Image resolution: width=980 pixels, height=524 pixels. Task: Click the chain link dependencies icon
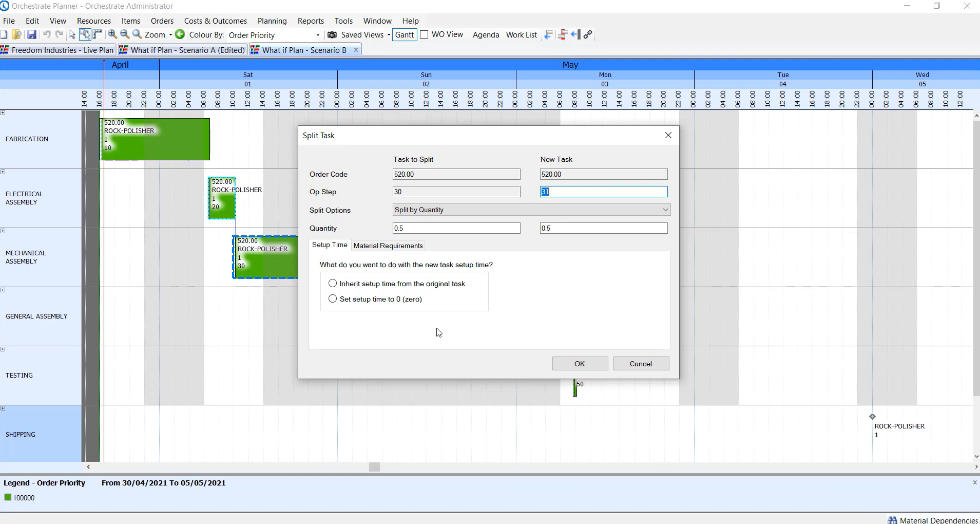[x=588, y=34]
